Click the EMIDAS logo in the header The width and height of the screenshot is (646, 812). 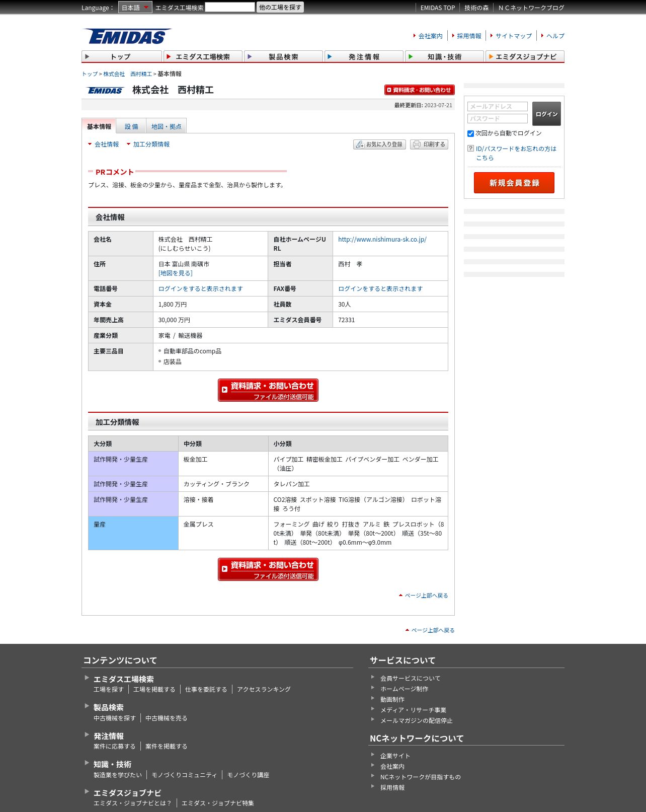coord(127,36)
